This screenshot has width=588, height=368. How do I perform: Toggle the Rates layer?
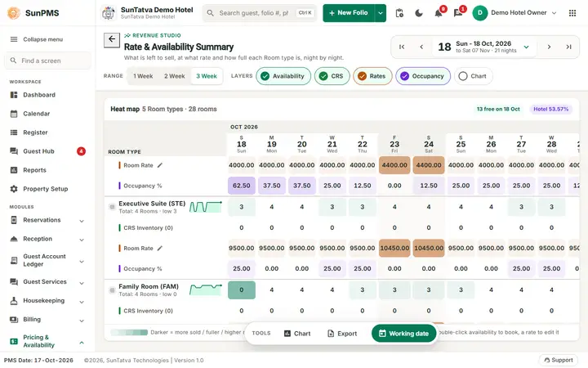[372, 76]
